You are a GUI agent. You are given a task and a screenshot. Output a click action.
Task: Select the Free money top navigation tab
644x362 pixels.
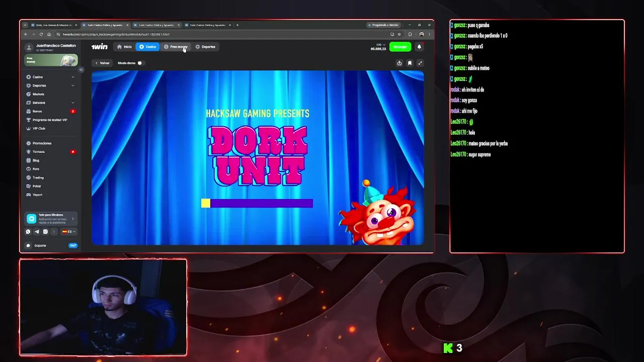pos(176,47)
